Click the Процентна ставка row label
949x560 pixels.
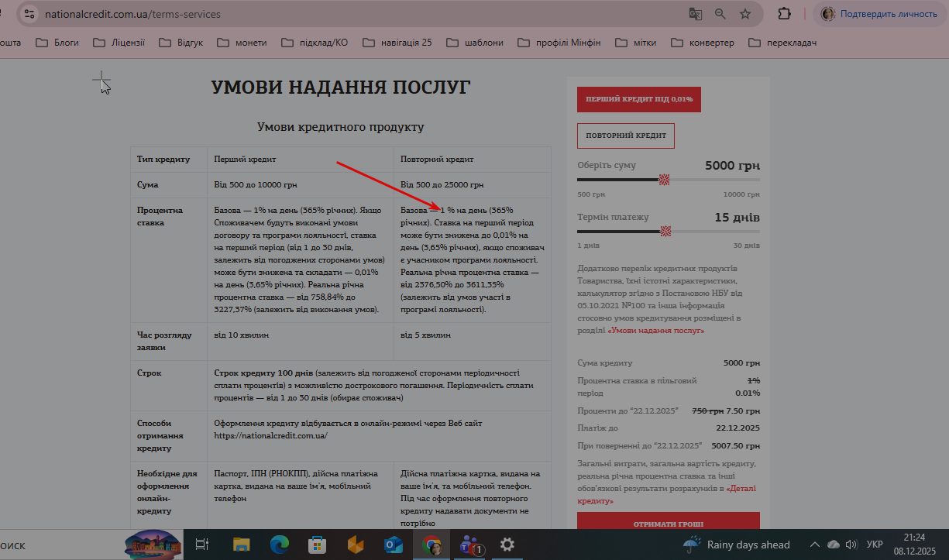[160, 216]
